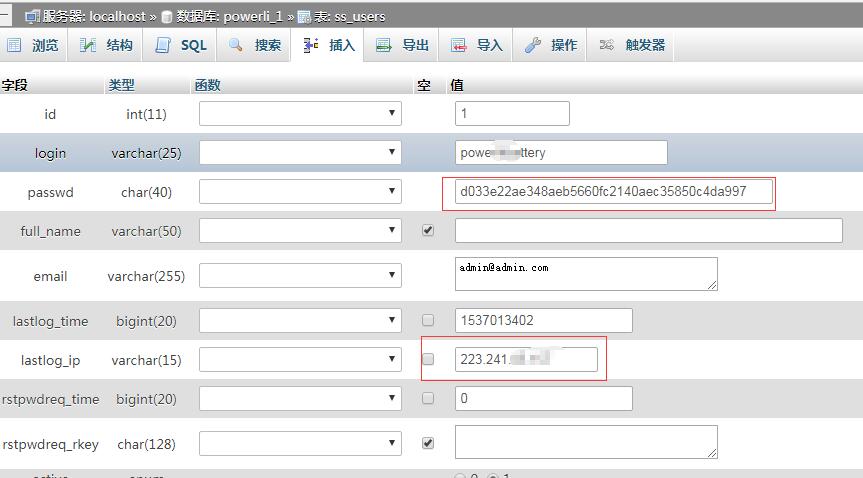Viewport: 863px width, 478px height.
Task: Click the Structure (结构) tab icon
Action: coord(89,46)
